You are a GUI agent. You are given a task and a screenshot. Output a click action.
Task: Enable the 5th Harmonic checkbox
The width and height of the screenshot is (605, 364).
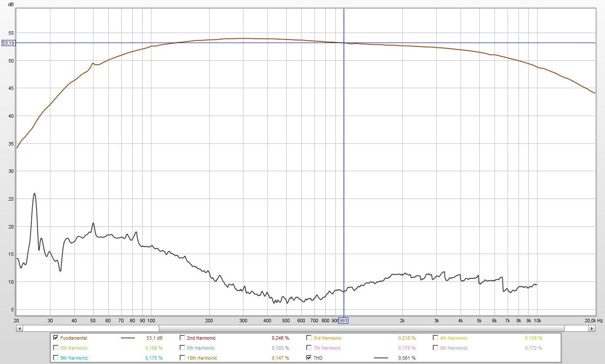(x=56, y=347)
